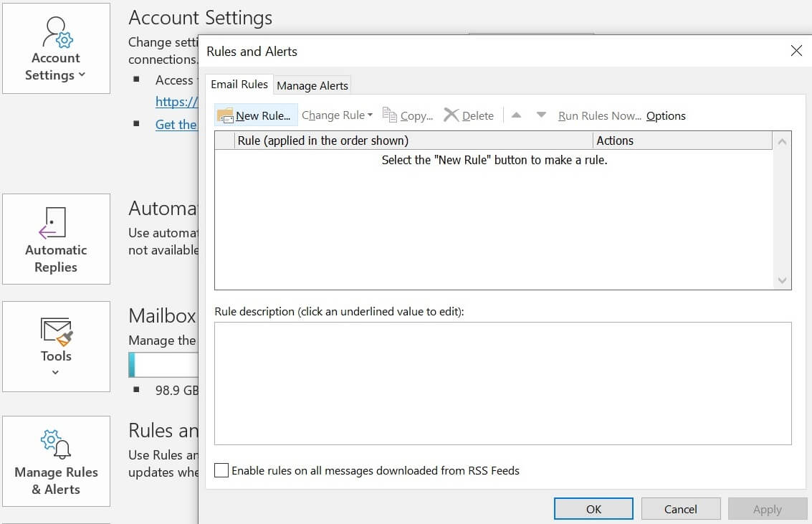Image resolution: width=812 pixels, height=524 pixels.
Task: Enable rules on RSS Feeds checkbox
Action: [221, 470]
